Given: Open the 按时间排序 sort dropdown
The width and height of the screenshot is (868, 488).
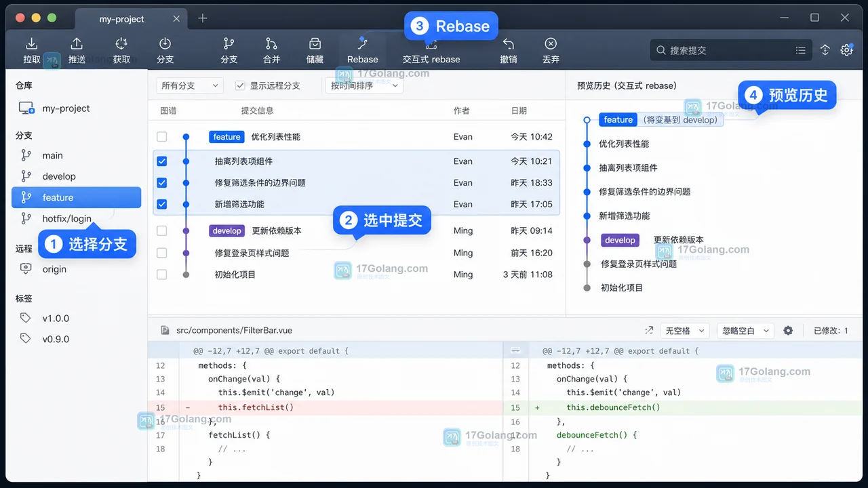Looking at the screenshot, I should click(365, 85).
